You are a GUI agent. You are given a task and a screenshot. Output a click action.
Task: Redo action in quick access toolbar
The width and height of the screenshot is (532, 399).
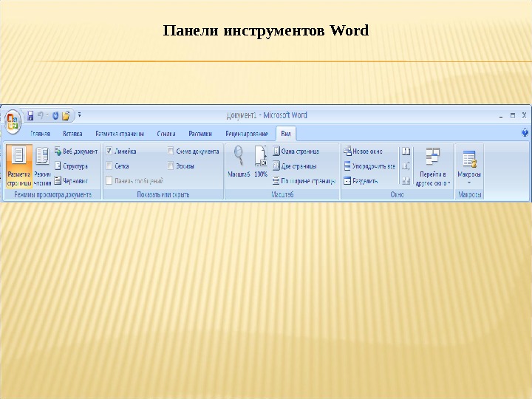(x=55, y=116)
